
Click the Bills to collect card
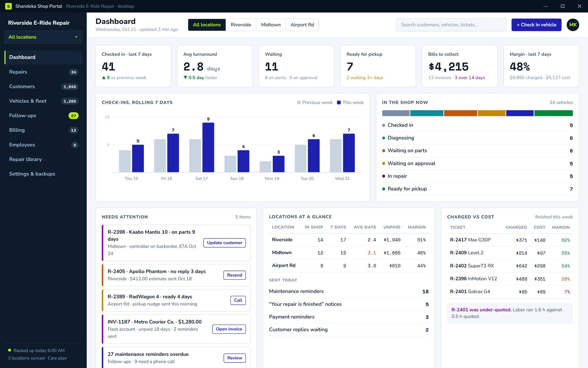tap(459, 66)
